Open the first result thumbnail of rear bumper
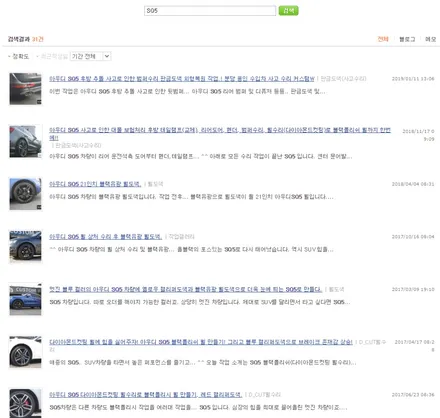440x418 pixels. coord(25,89)
